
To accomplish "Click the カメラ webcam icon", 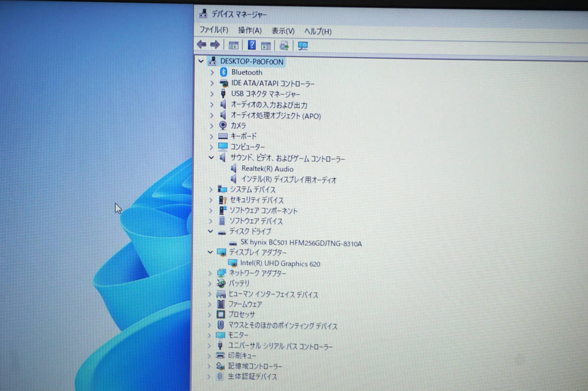I will pyautogui.click(x=223, y=125).
